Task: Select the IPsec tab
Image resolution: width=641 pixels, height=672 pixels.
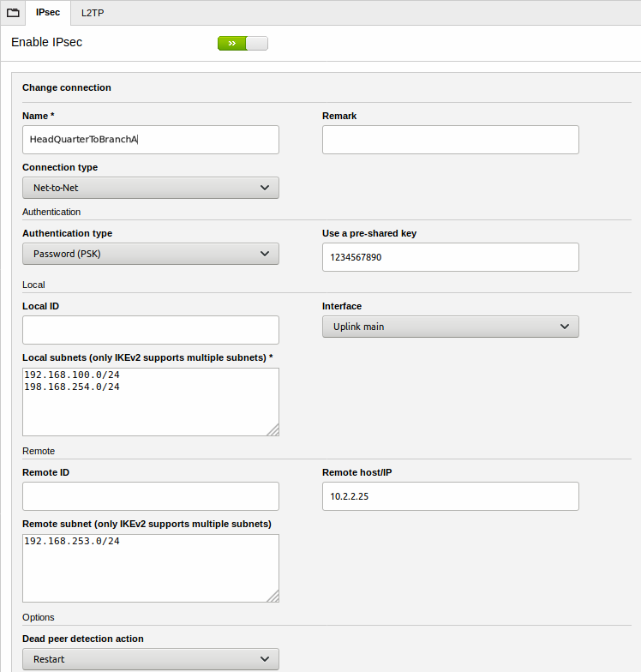Action: [x=48, y=13]
